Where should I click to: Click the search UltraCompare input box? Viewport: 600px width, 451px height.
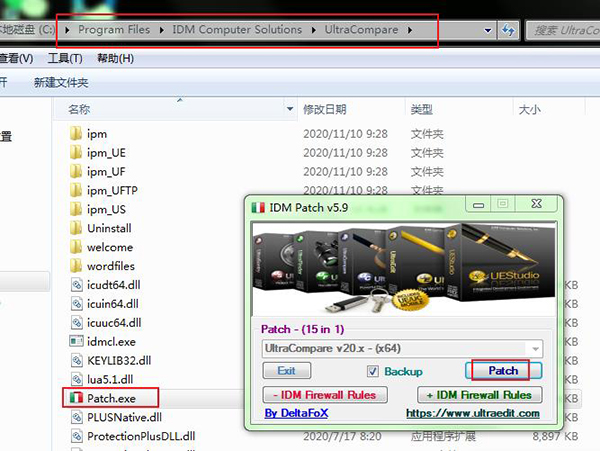tap(563, 30)
